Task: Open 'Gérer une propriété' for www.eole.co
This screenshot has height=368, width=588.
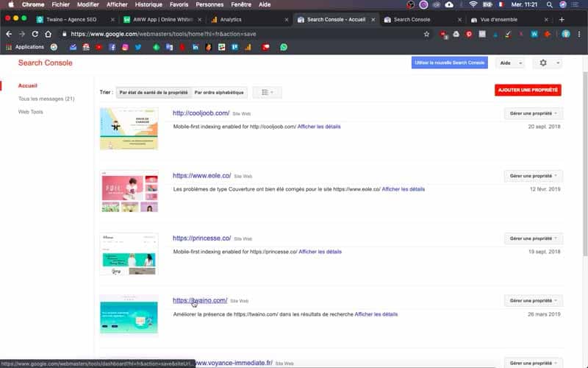Action: pyautogui.click(x=534, y=176)
